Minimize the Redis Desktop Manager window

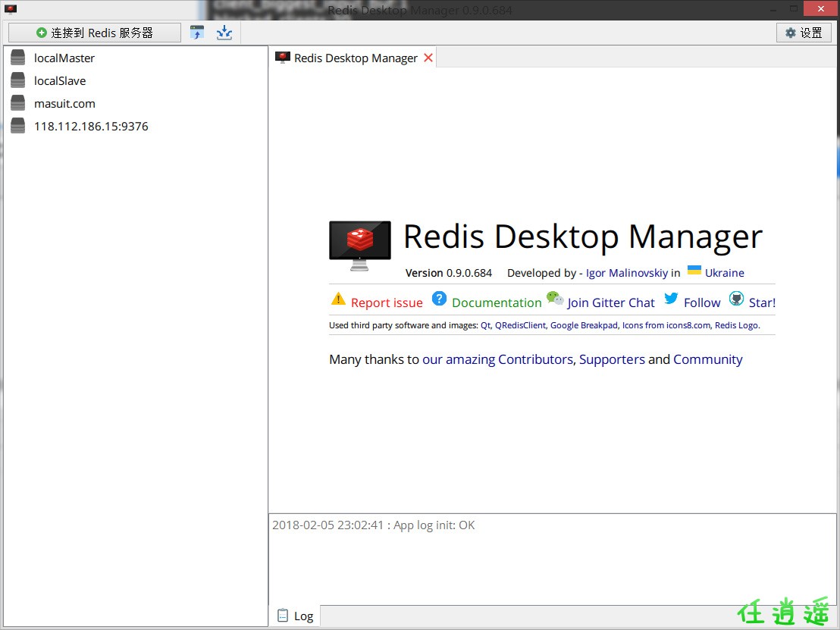[x=773, y=10]
